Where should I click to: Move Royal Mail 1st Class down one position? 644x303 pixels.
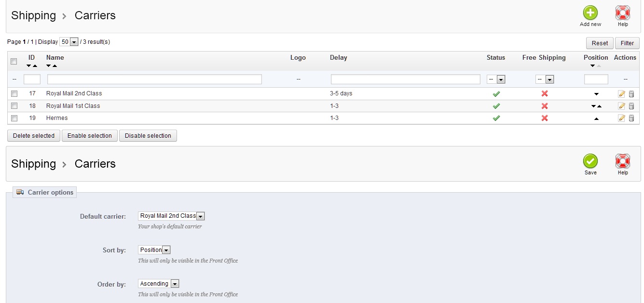pyautogui.click(x=594, y=106)
